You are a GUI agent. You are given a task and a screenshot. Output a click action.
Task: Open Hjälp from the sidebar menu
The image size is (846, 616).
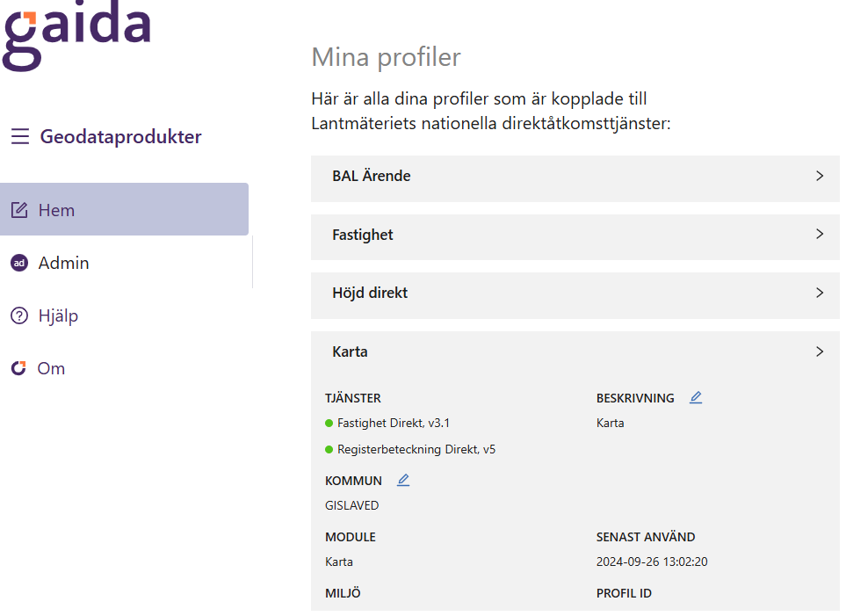coord(58,315)
